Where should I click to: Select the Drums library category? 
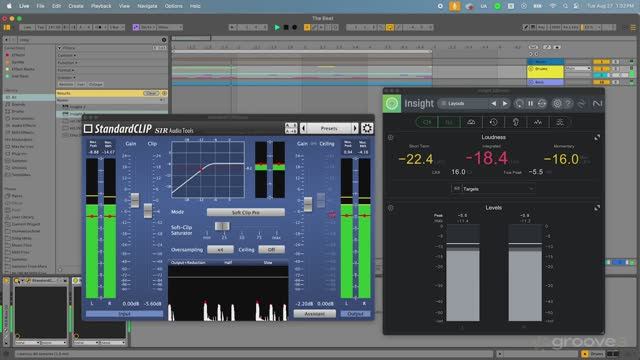tap(29, 111)
